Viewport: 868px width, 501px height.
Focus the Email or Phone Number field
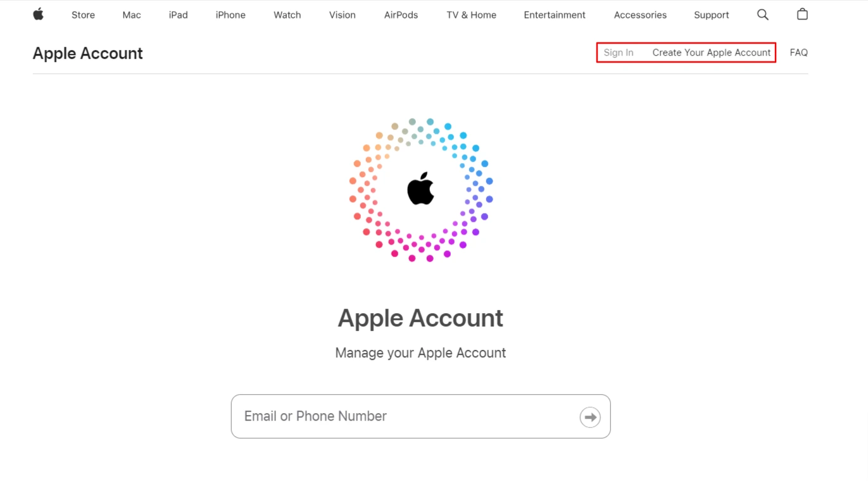point(405,416)
